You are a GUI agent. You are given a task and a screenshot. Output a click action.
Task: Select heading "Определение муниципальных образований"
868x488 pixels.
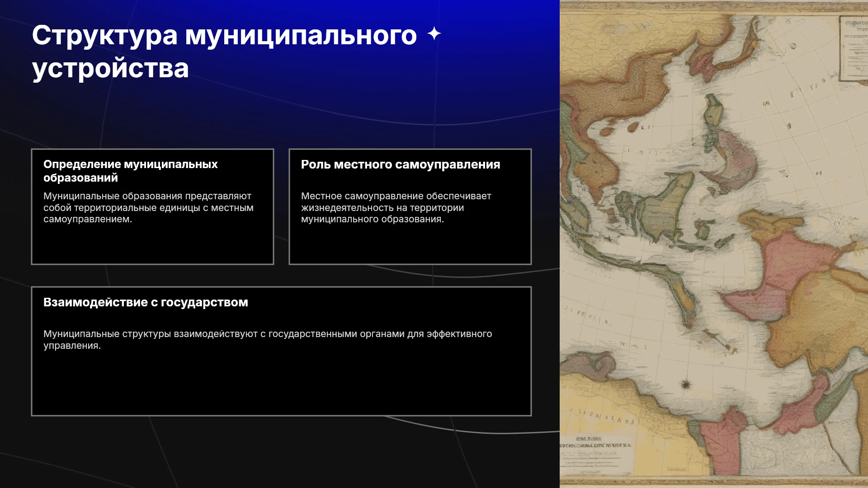point(131,171)
